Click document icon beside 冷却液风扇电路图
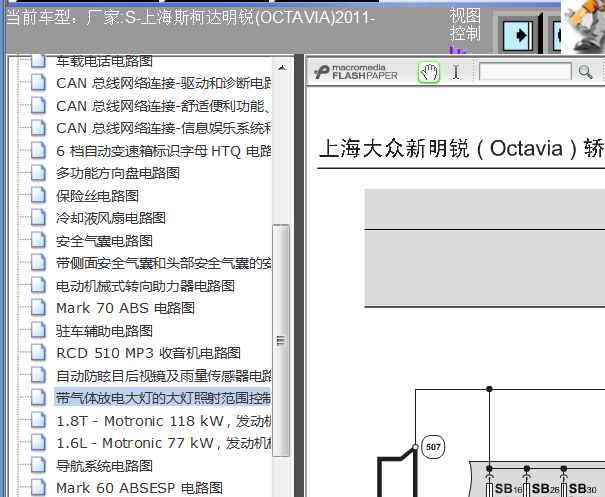This screenshot has height=497, width=605. (38, 217)
